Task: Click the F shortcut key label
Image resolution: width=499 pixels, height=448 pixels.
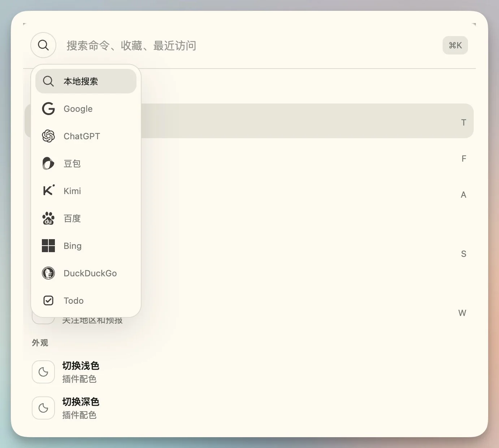Action: (x=464, y=159)
